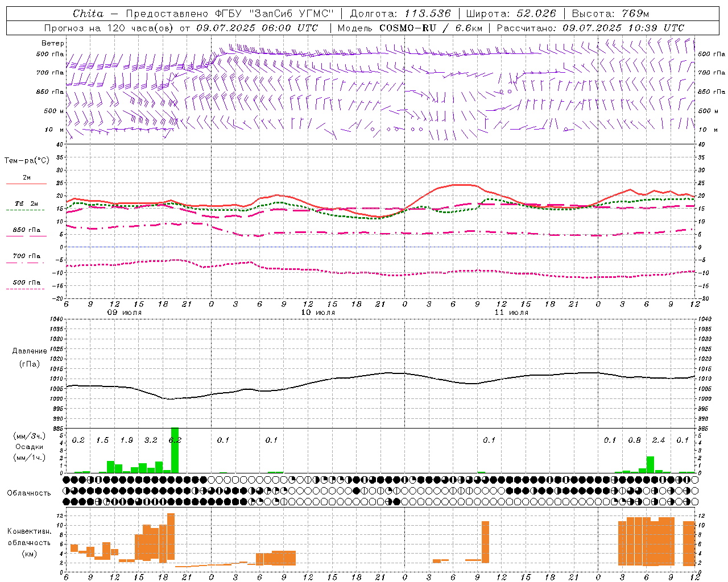
Task: Click "Предоставлено ФГБУ ЗапСиб УГМС" provider text
Action: click(229, 14)
